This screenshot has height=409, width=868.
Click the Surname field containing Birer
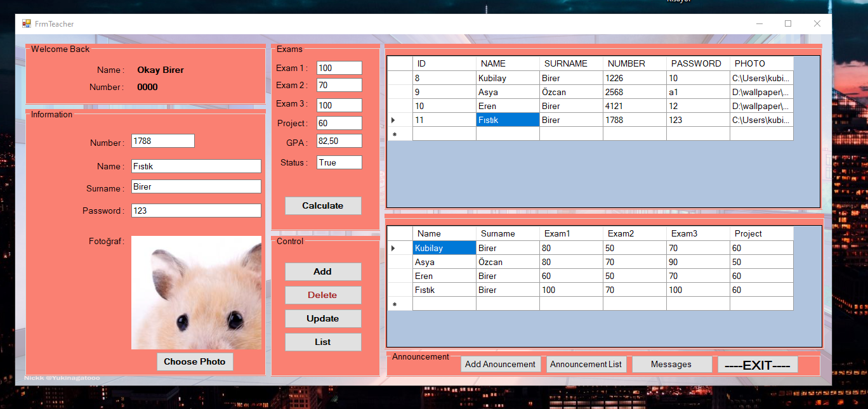pyautogui.click(x=196, y=186)
